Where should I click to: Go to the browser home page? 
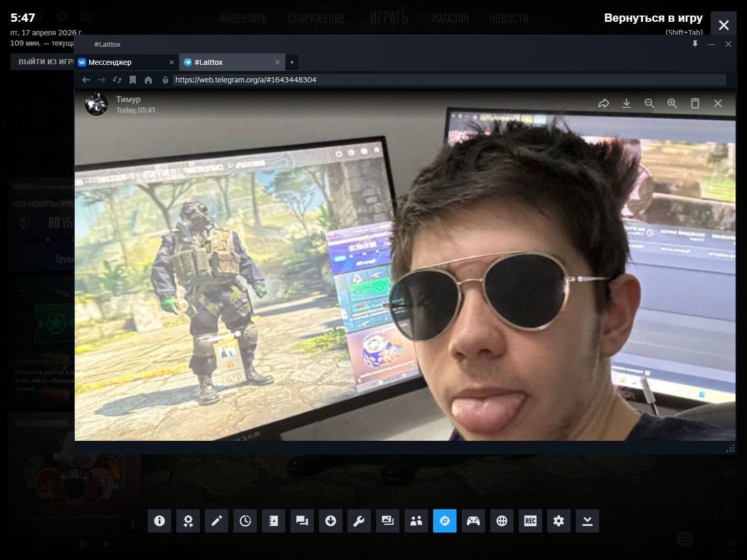coord(148,80)
